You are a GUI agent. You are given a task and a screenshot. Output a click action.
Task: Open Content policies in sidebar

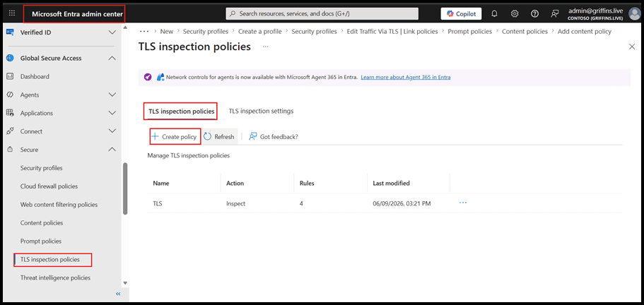(42, 223)
